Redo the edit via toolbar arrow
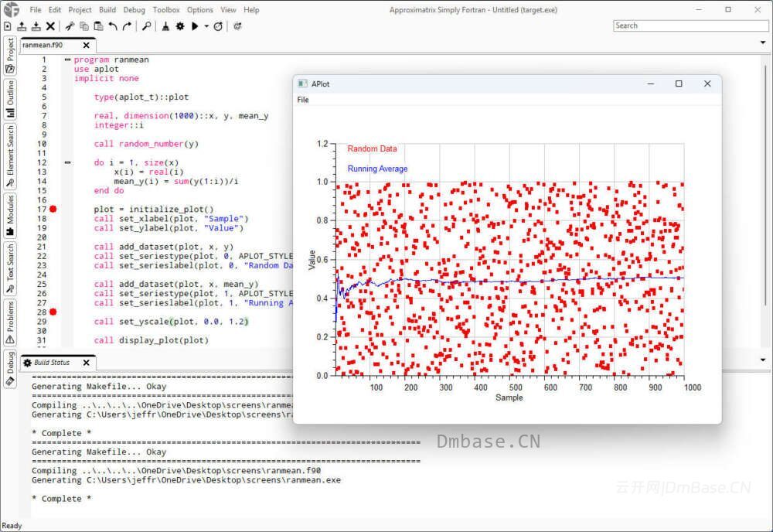 [128, 26]
